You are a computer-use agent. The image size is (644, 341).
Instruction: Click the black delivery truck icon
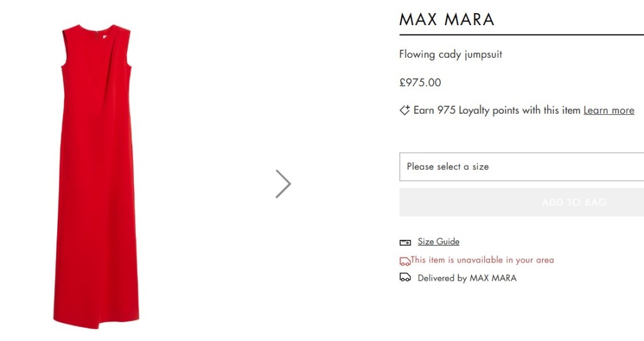click(405, 278)
